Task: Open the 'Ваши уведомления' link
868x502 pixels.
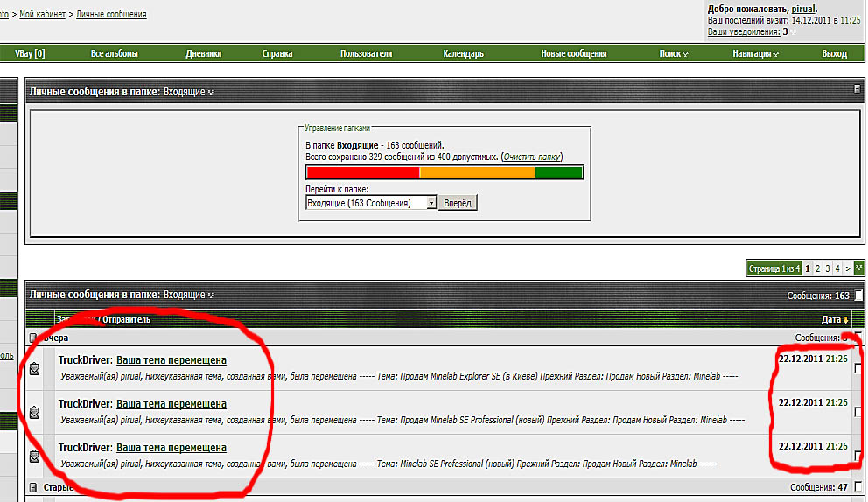Action: point(744,31)
